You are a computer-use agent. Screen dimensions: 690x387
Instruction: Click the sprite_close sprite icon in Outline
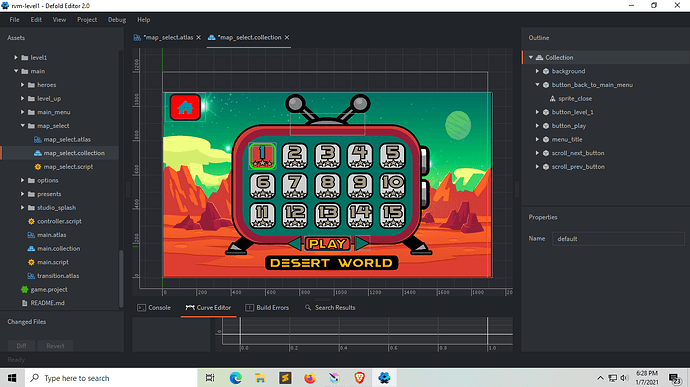552,99
